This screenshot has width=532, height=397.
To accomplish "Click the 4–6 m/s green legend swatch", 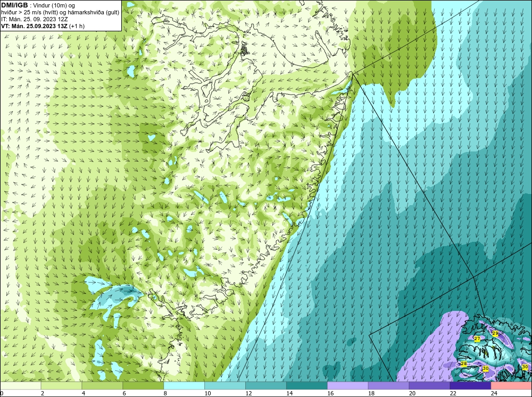I will click(102, 386).
